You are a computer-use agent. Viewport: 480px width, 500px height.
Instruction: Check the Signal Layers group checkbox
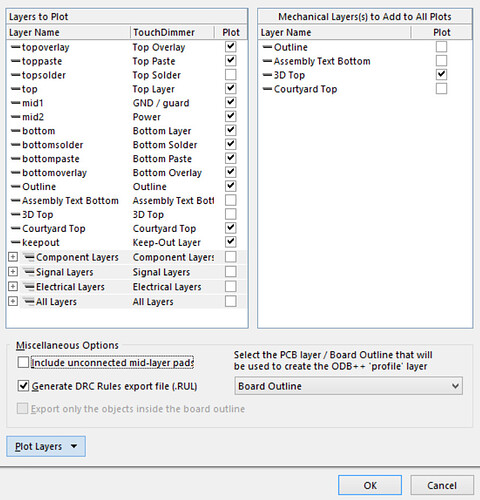pyautogui.click(x=230, y=272)
